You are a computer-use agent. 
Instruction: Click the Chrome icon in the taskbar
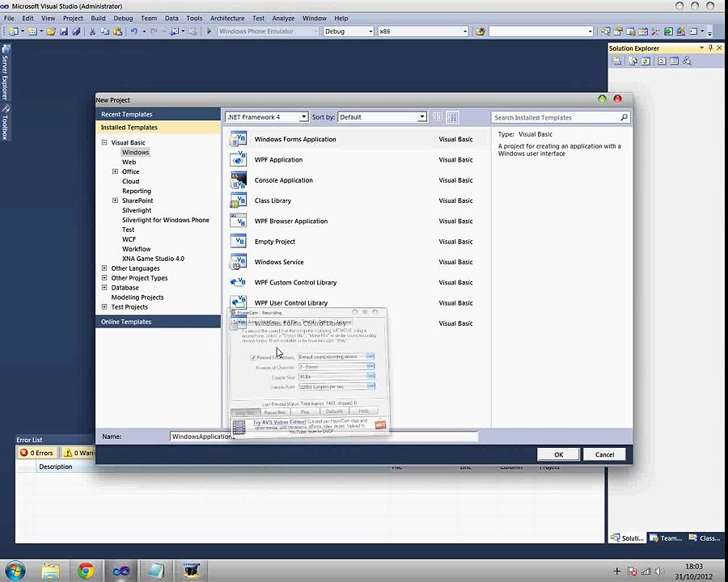[86, 571]
